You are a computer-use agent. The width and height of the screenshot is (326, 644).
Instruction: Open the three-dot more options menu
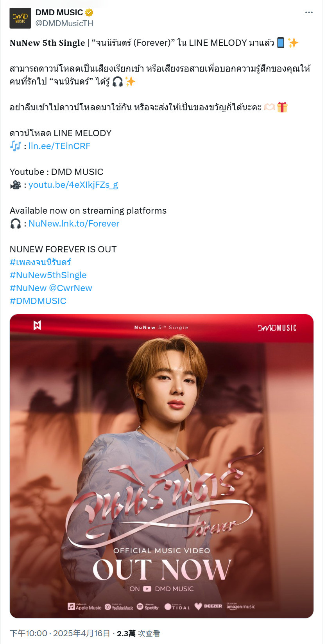point(309,13)
